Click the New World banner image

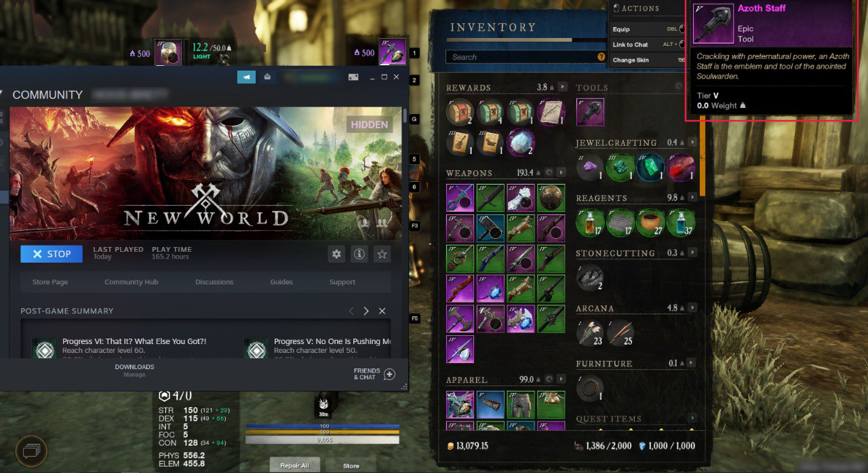[x=205, y=173]
